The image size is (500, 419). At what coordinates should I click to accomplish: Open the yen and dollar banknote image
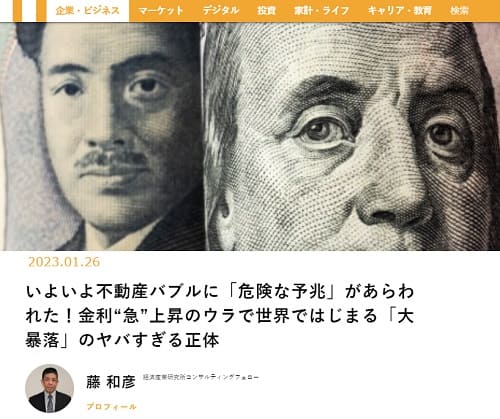(x=250, y=136)
